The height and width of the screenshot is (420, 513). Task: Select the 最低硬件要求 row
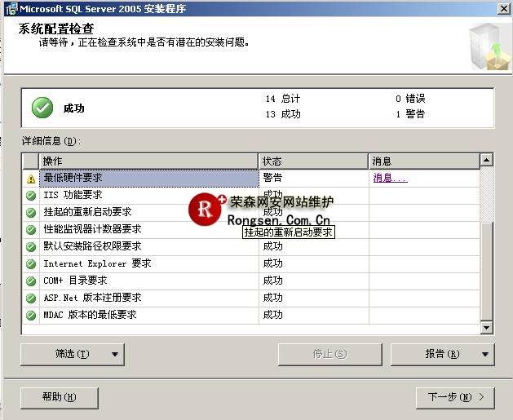click(x=148, y=178)
